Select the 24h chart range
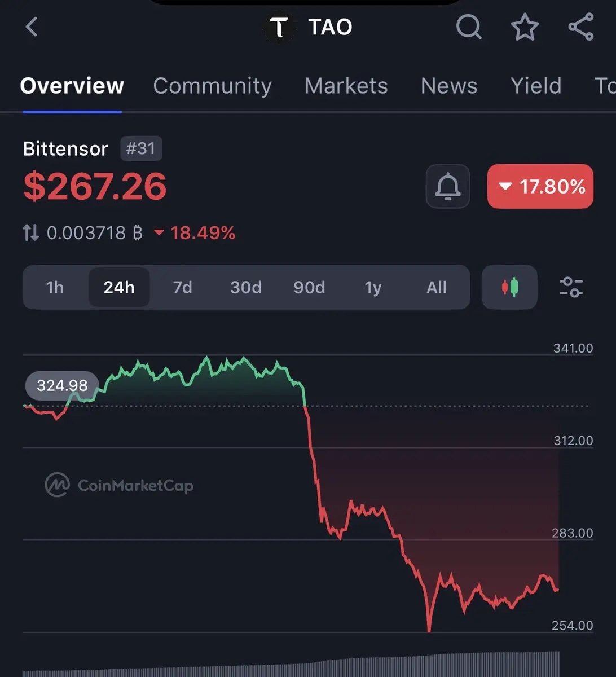Screen dimensions: 616x677 pyautogui.click(x=119, y=287)
